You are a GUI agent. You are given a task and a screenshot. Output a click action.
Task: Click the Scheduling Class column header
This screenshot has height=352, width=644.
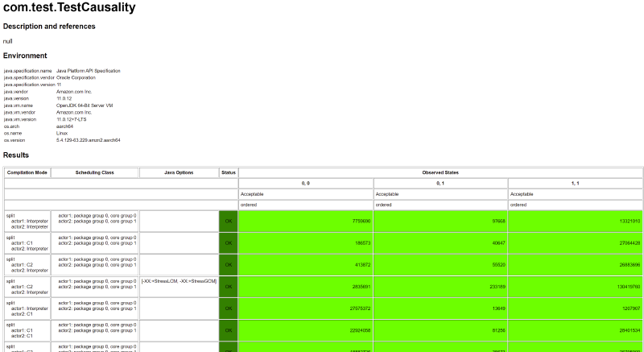coord(94,172)
